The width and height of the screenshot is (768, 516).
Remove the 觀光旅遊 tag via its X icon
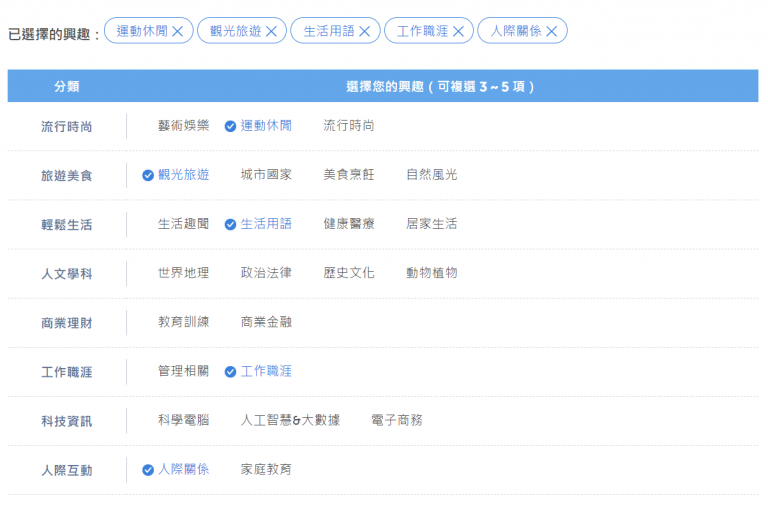pos(271,31)
